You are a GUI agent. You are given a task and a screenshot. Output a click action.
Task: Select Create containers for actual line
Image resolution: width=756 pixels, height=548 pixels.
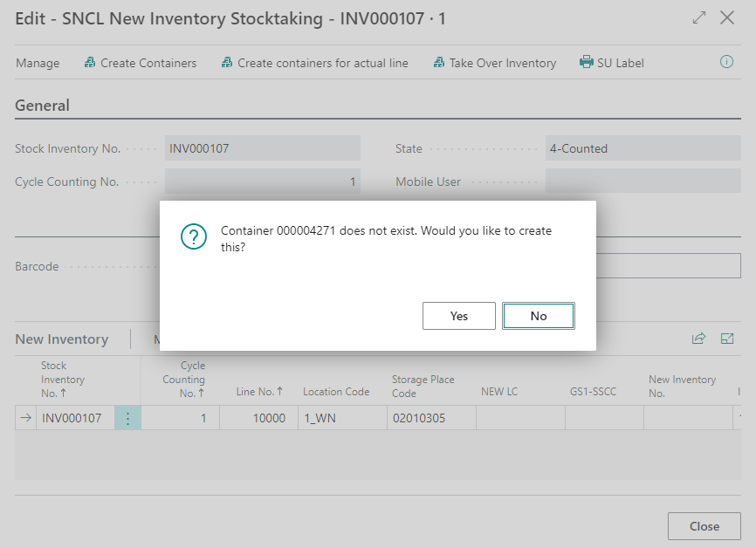[314, 63]
